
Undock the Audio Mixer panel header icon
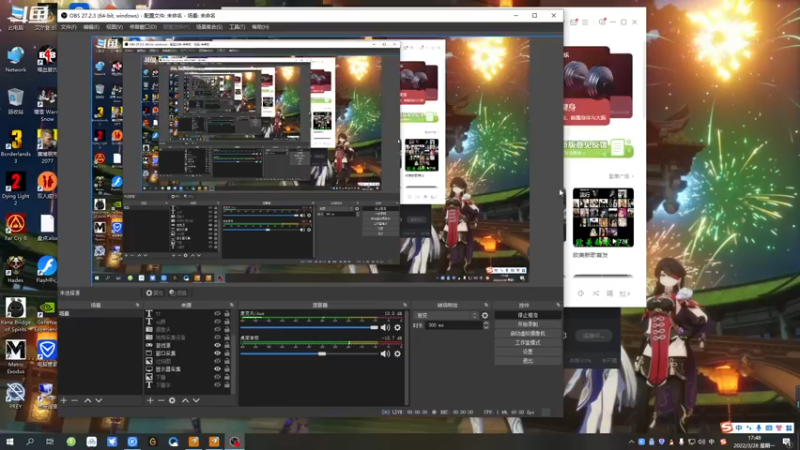pos(405,305)
